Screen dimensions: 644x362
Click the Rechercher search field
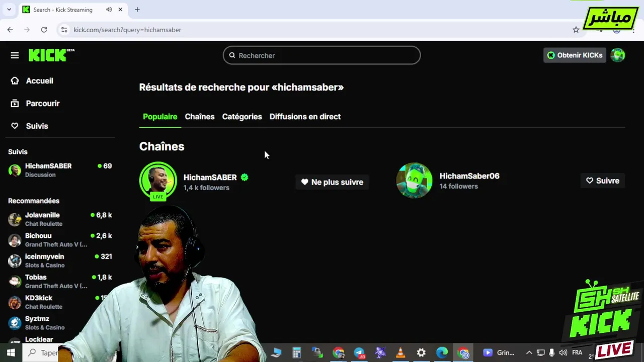coord(321,55)
